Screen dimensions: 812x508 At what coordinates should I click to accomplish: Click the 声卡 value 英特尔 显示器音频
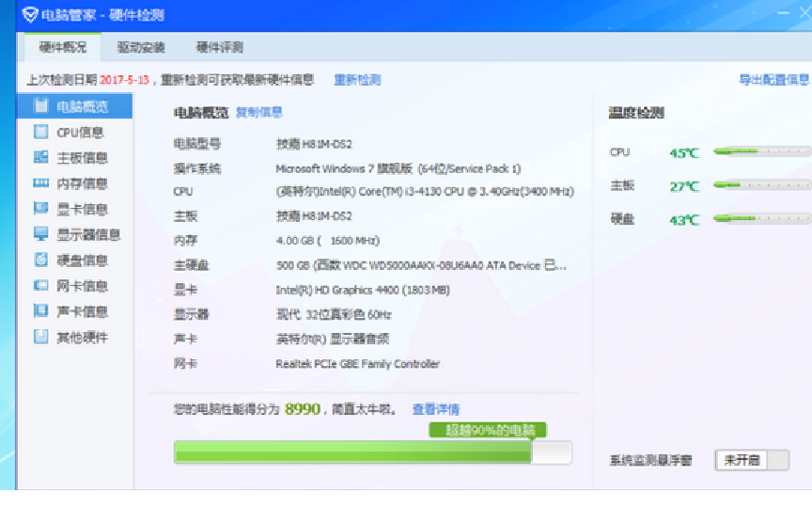[x=332, y=339]
